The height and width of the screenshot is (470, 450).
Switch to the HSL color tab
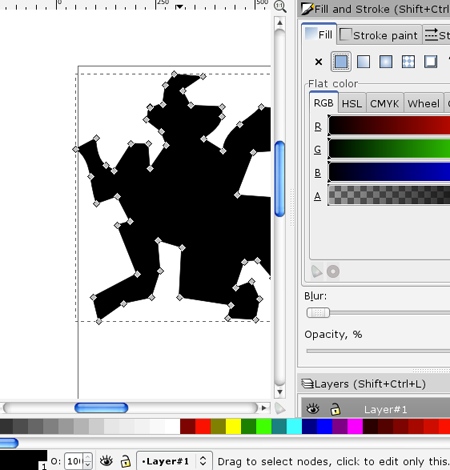pyautogui.click(x=352, y=104)
